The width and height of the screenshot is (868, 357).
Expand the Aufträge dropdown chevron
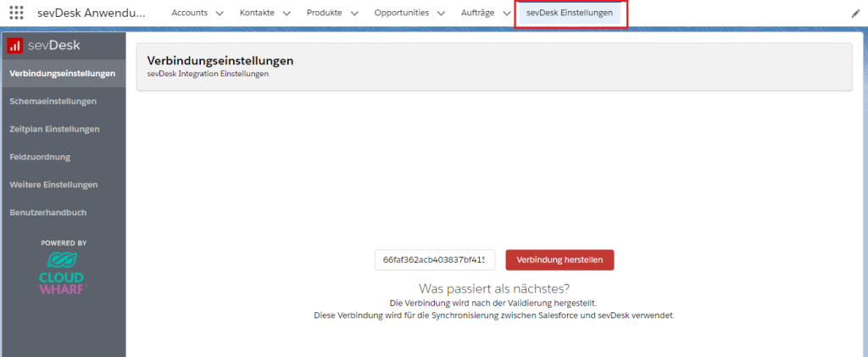506,14
